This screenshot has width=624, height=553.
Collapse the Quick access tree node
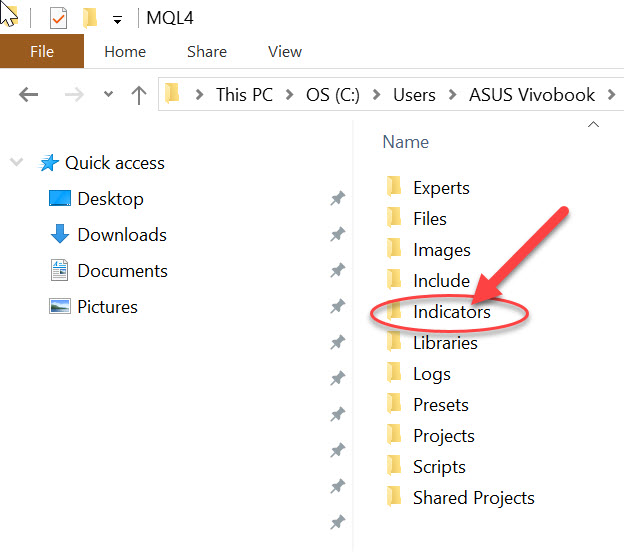point(16,162)
